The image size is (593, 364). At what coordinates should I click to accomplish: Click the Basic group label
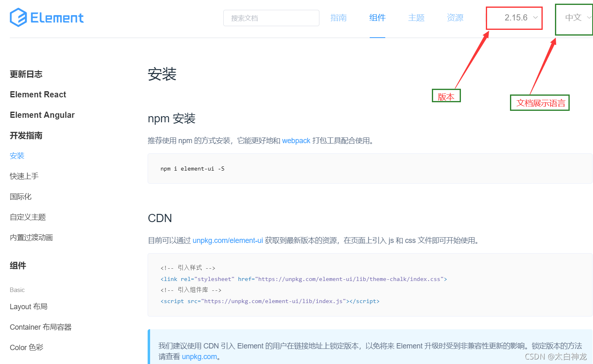click(17, 290)
